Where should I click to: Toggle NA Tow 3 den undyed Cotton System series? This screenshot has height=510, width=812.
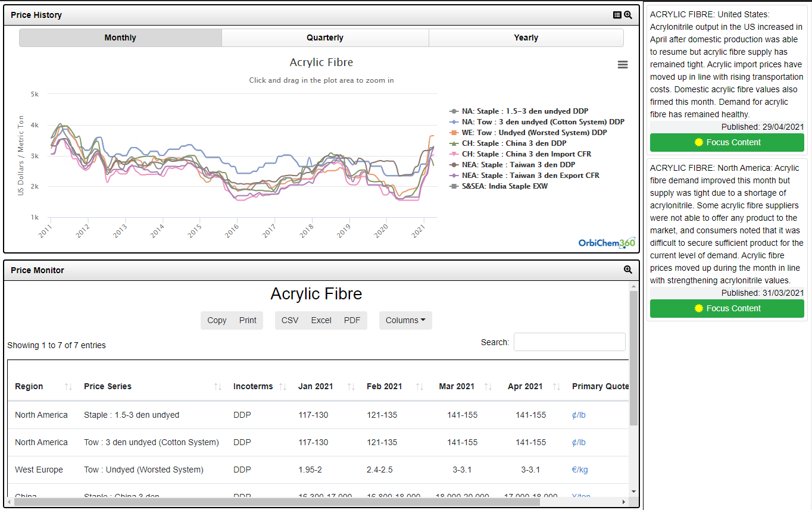click(x=536, y=122)
